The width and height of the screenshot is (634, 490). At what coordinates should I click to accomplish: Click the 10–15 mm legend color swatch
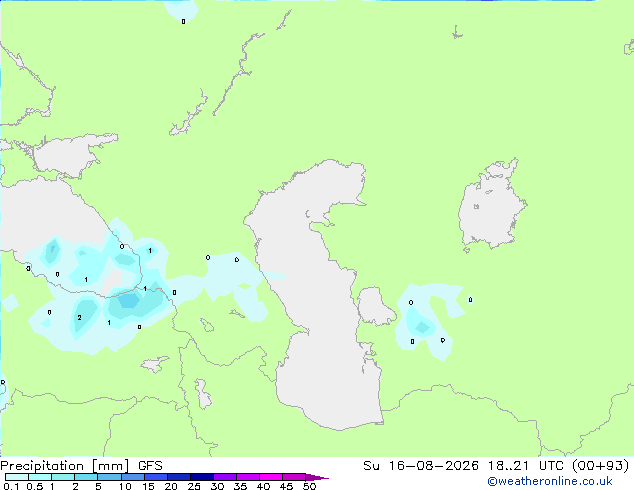point(132,477)
